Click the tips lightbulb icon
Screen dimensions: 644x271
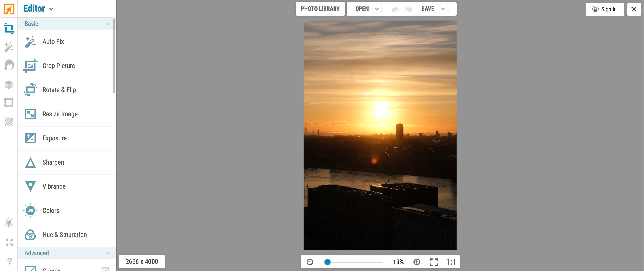tap(9, 222)
